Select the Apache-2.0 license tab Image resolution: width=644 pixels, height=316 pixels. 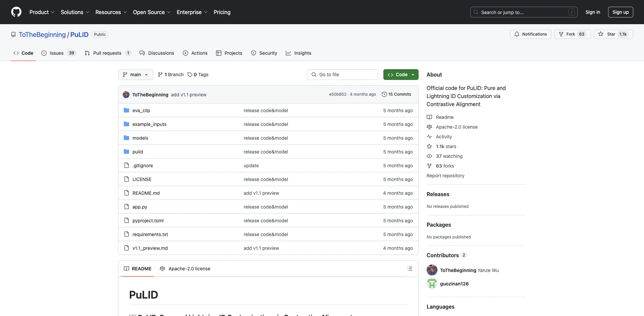pos(185,269)
